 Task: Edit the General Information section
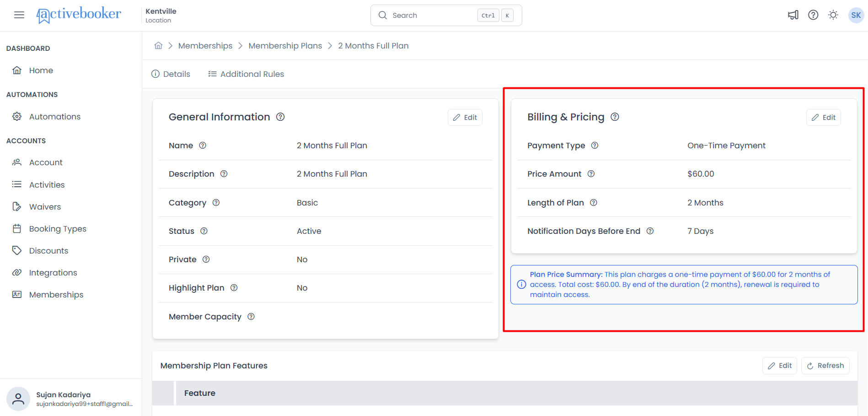point(465,118)
